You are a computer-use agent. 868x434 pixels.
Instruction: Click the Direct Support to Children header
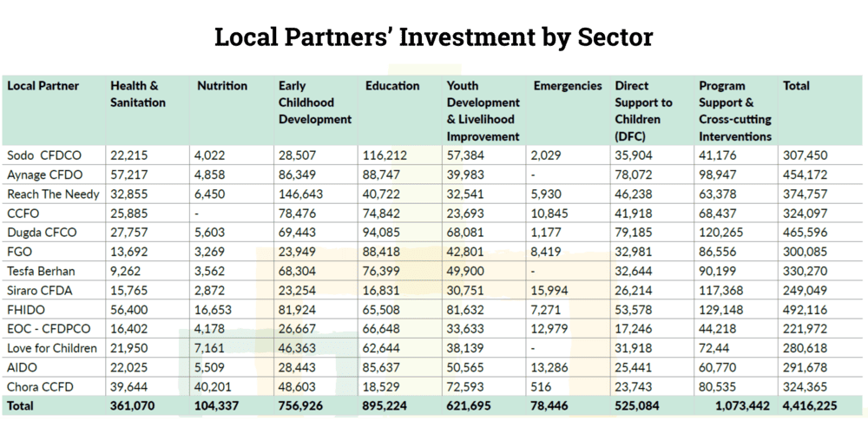pyautogui.click(x=643, y=110)
